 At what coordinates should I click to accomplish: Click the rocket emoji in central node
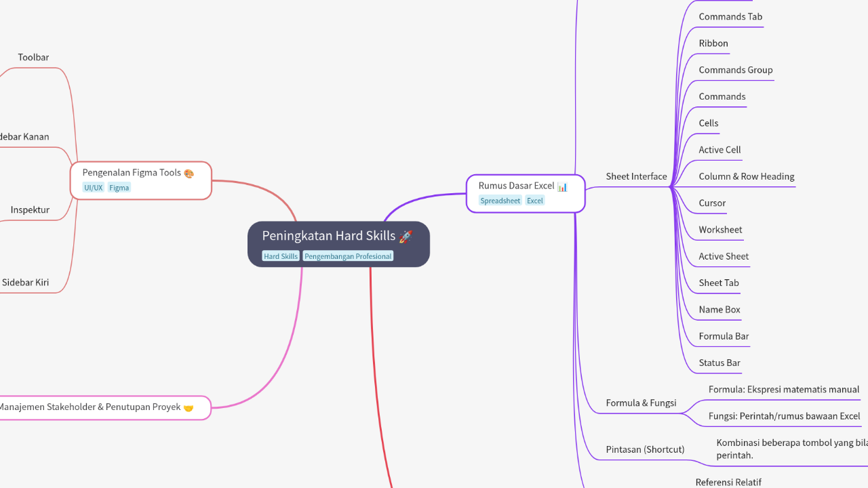(406, 237)
